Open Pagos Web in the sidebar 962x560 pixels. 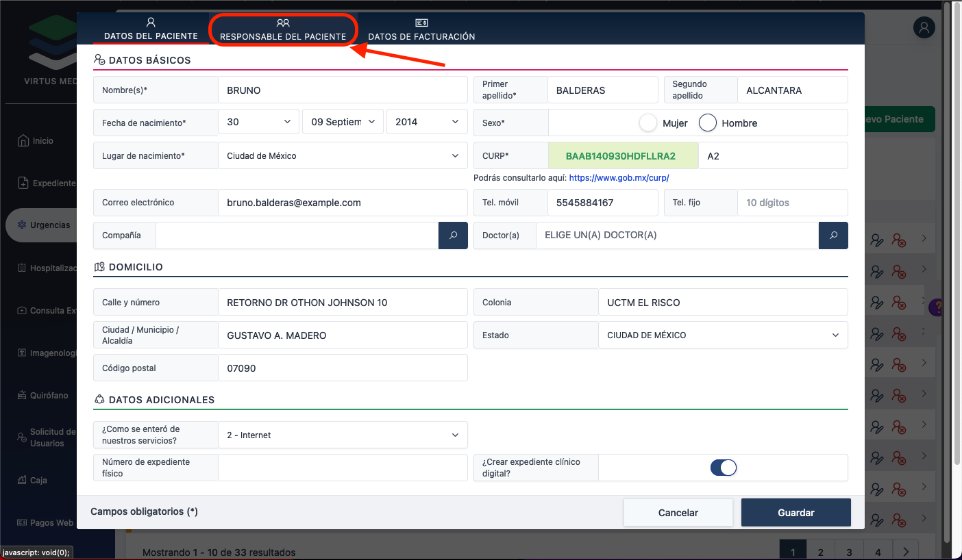point(51,523)
